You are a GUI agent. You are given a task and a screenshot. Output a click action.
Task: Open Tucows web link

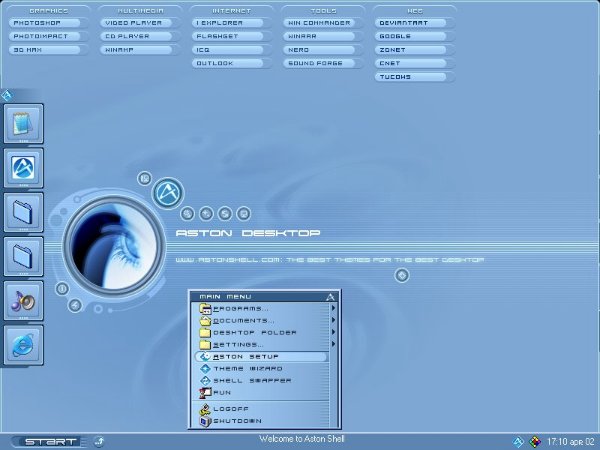pos(411,77)
